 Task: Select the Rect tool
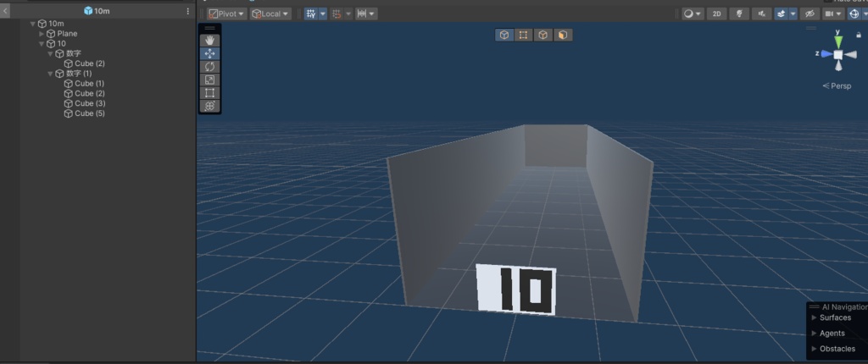[x=210, y=93]
